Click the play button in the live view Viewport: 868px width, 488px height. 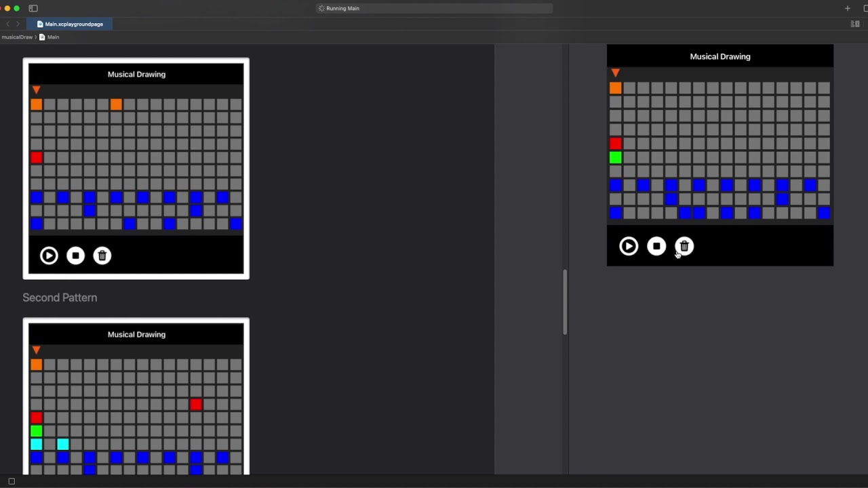pyautogui.click(x=629, y=246)
